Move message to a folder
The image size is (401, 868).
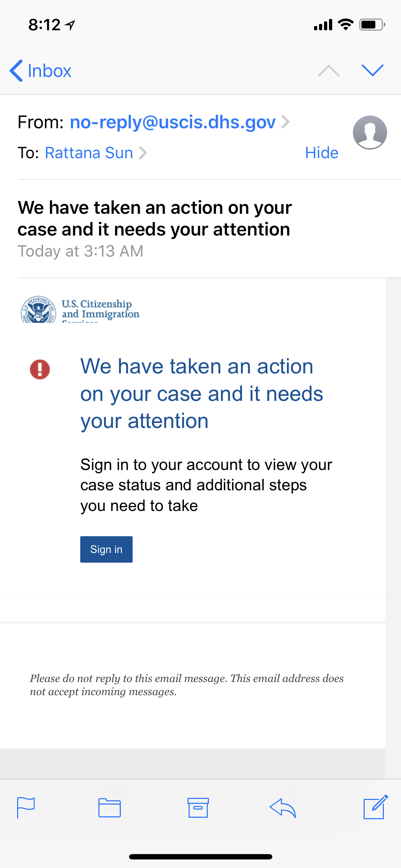109,807
